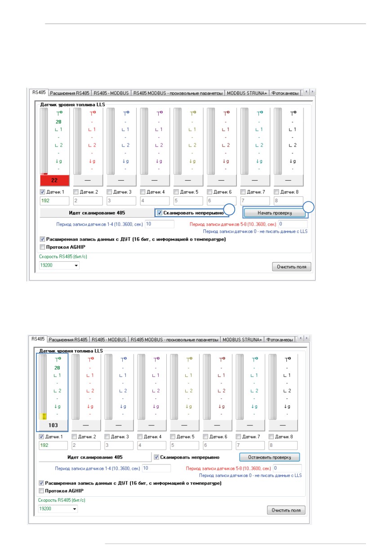Screen dimensions: 392x557
Task: Click Идет сканирование 485 status in upper window
Action: pos(97,213)
